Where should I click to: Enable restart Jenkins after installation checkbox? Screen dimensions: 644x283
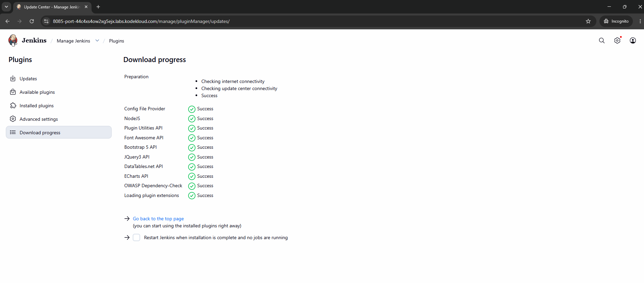pyautogui.click(x=136, y=237)
